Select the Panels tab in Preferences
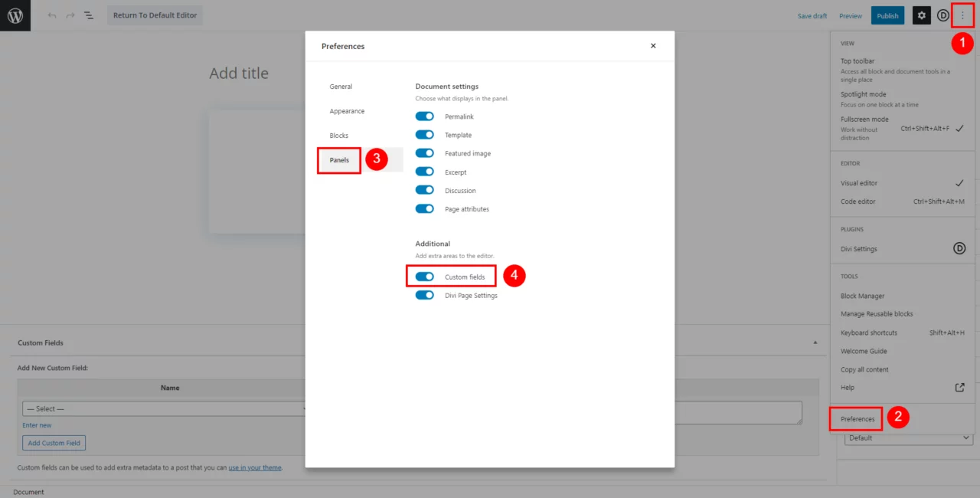The height and width of the screenshot is (498, 980). coord(338,160)
